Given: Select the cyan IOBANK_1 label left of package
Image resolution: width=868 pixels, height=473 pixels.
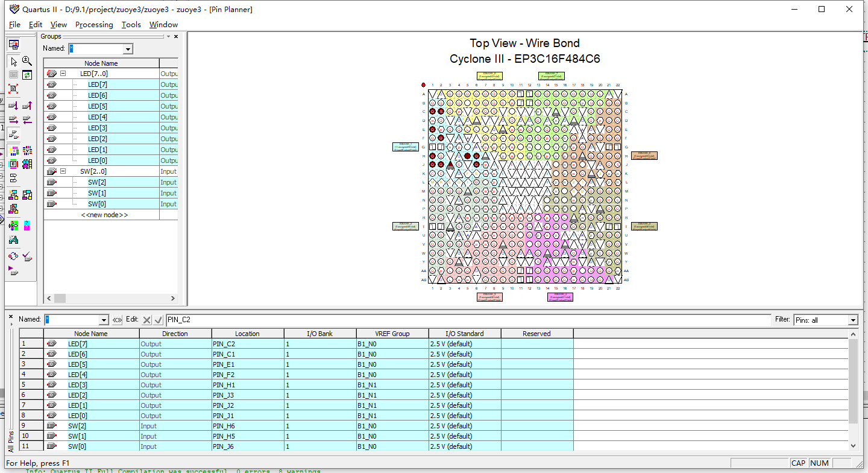Looking at the screenshot, I should pos(405,147).
